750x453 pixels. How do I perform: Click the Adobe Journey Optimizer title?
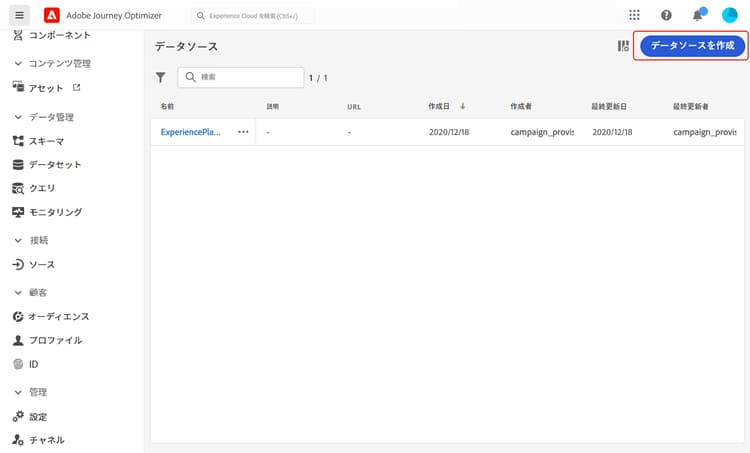[114, 15]
